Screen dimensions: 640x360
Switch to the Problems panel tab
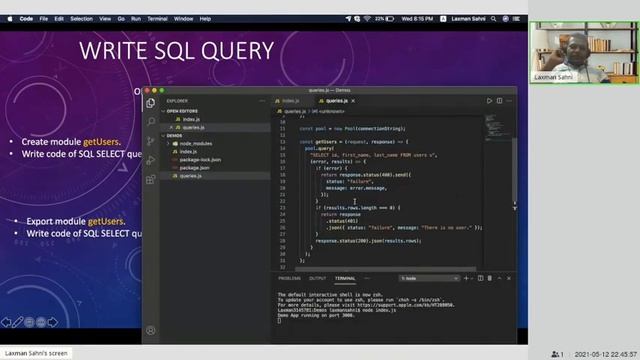point(289,278)
